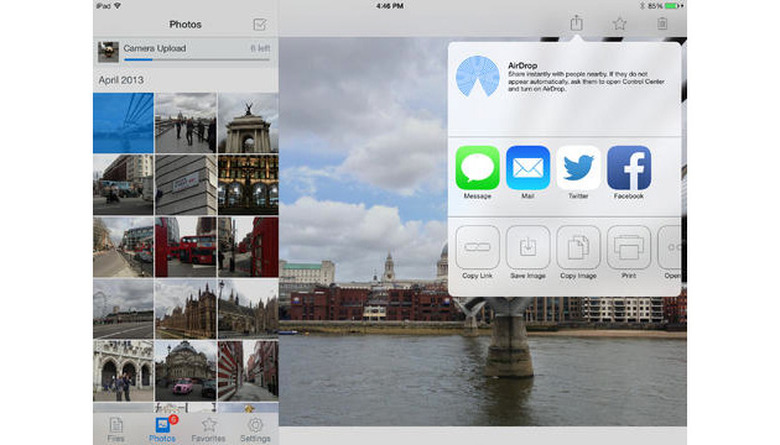The image size is (780, 445).
Task: Tap the '6 left' upload status text
Action: pyautogui.click(x=260, y=48)
